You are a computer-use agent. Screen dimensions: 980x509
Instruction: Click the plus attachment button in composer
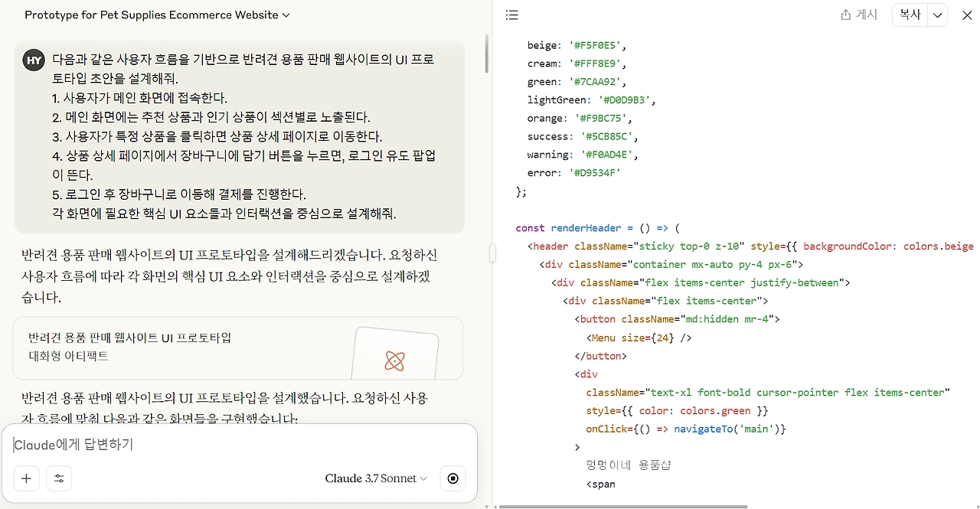pos(26,478)
